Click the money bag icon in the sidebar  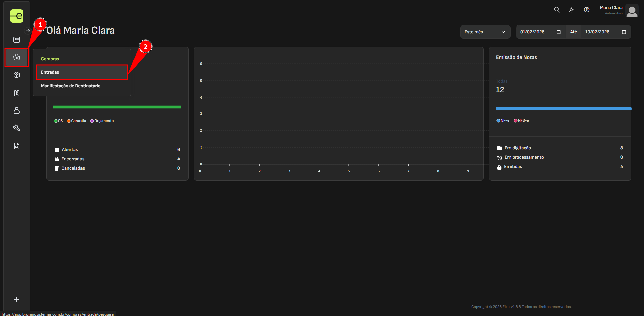click(16, 111)
